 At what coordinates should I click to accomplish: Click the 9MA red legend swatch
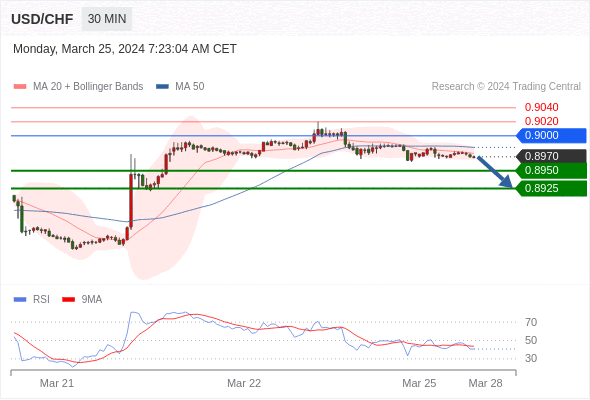[x=68, y=300]
